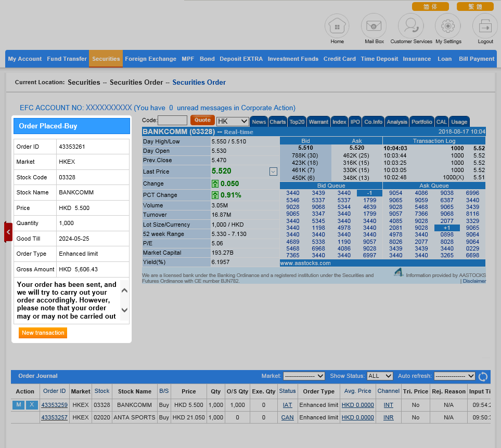The image size is (501, 448).
Task: Open the Auto refresh dropdown
Action: click(454, 376)
